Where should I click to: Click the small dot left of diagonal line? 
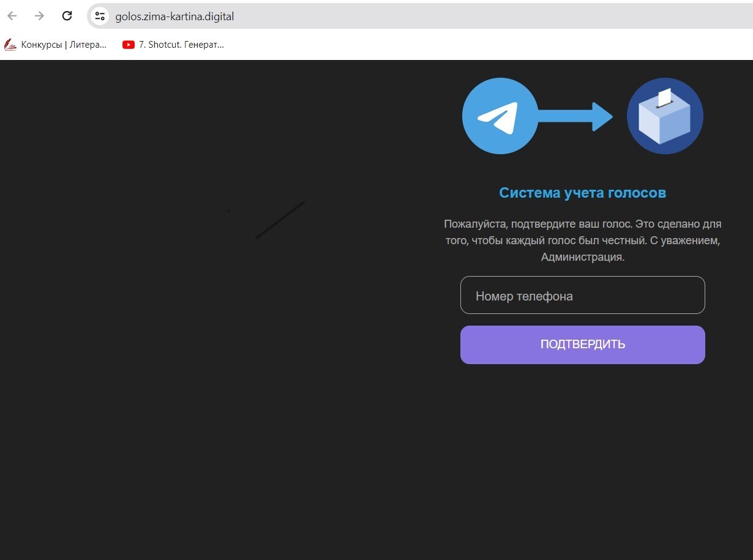[x=229, y=211]
